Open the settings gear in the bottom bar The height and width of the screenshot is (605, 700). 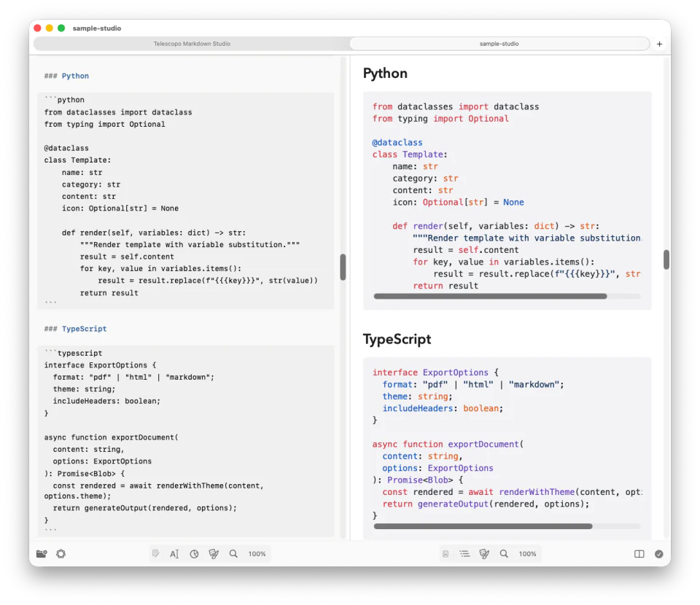(61, 554)
